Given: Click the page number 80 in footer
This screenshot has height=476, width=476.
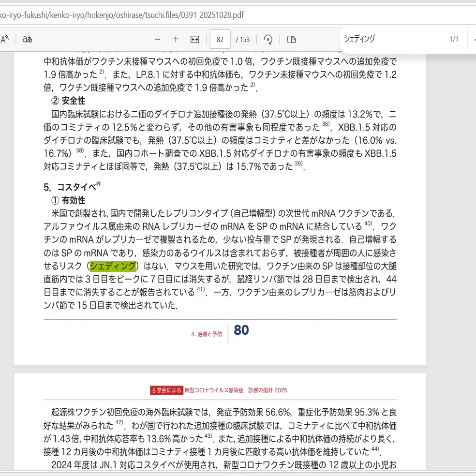Looking at the screenshot, I should point(241,330).
